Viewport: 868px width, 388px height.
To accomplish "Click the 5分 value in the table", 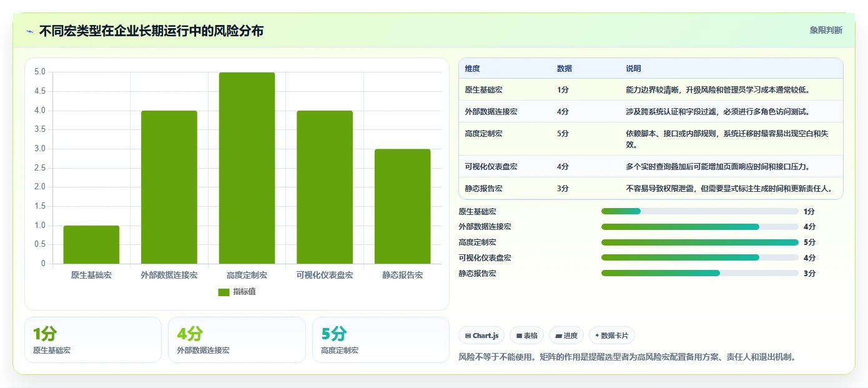I will pyautogui.click(x=563, y=134).
